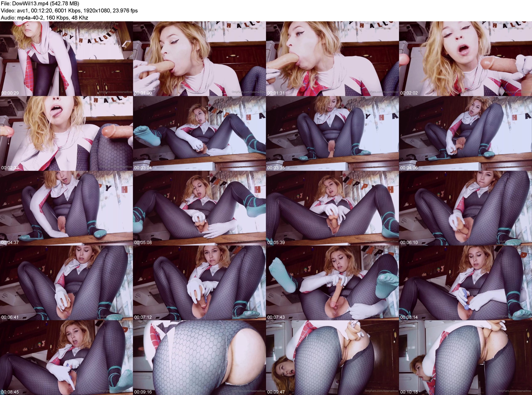Select the thumbnail stamped 00:05:39
Image resolution: width=532 pixels, height=395 pixels.
(332, 208)
